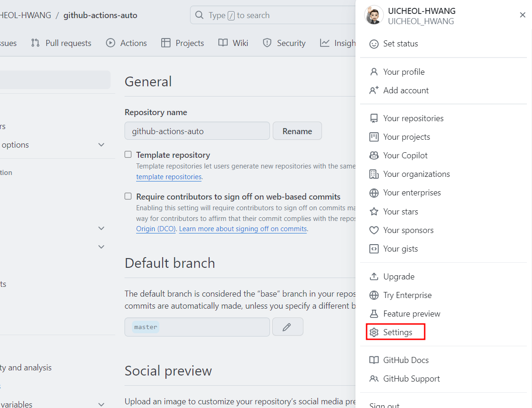The image size is (532, 408).
Task: Click the Security shield icon
Action: click(267, 43)
